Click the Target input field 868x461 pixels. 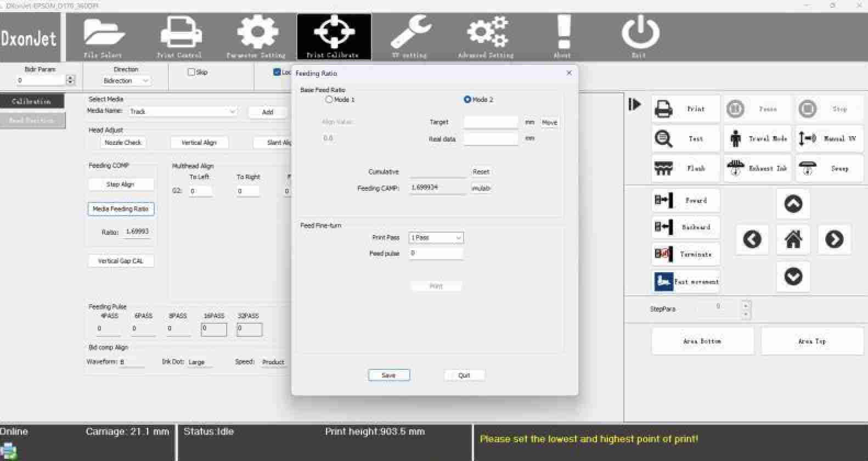[491, 122]
